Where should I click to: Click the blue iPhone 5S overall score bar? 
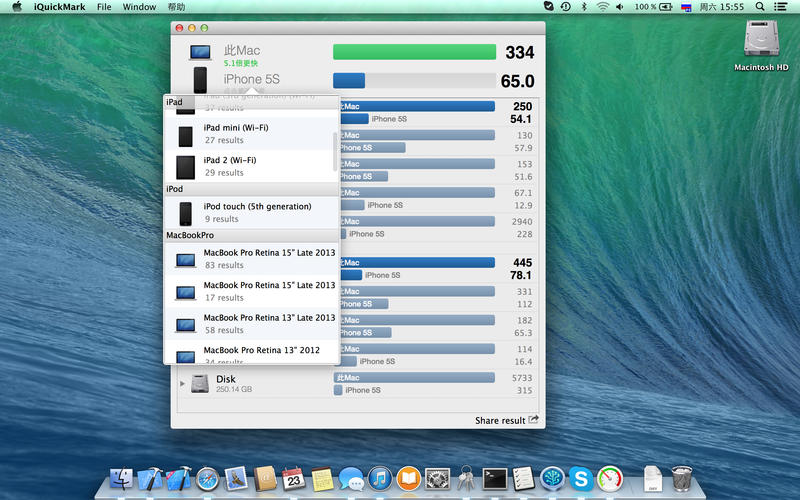click(x=349, y=81)
